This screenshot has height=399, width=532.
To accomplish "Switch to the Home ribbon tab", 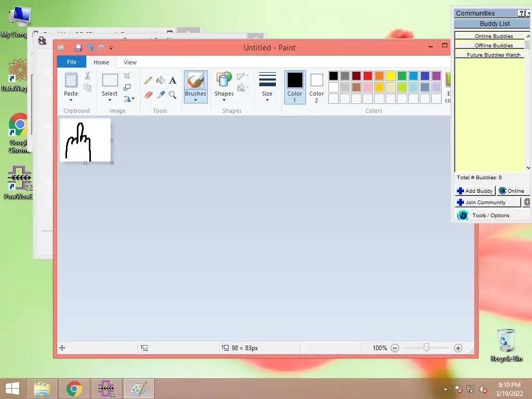I will (x=101, y=62).
